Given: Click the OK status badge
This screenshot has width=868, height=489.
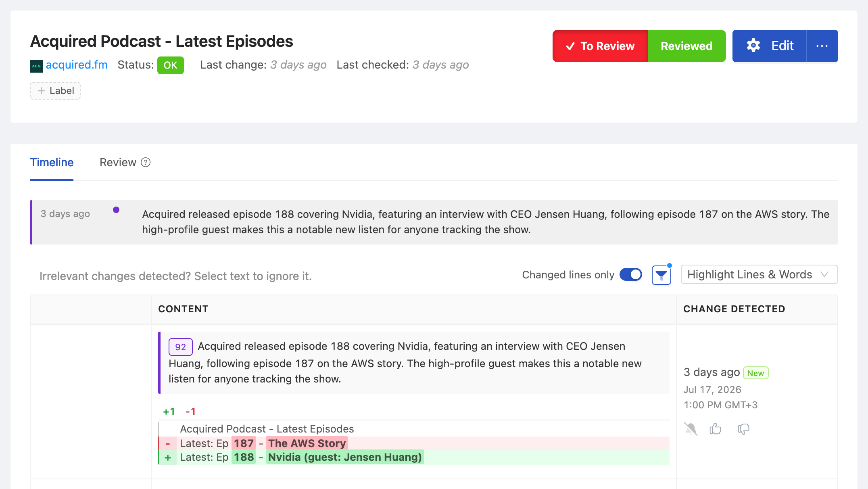Looking at the screenshot, I should click(x=171, y=65).
